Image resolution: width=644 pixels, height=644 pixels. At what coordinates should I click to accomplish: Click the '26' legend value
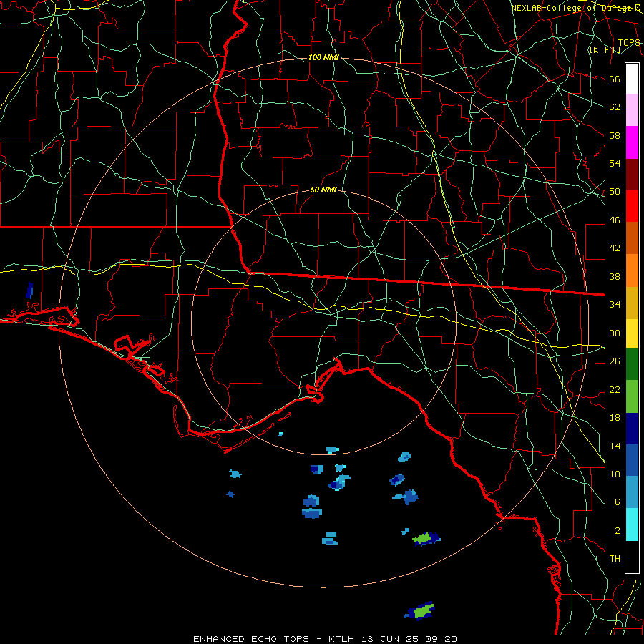click(x=615, y=361)
